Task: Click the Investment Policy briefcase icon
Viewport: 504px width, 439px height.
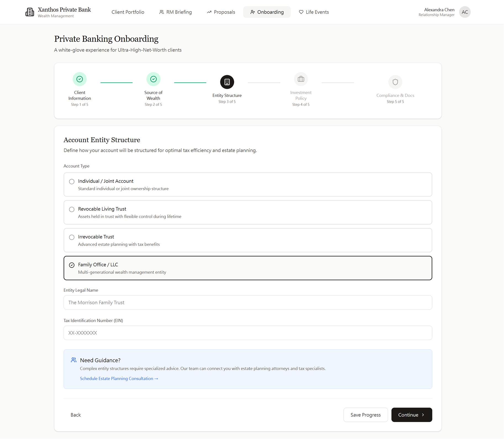Action: pos(301,79)
